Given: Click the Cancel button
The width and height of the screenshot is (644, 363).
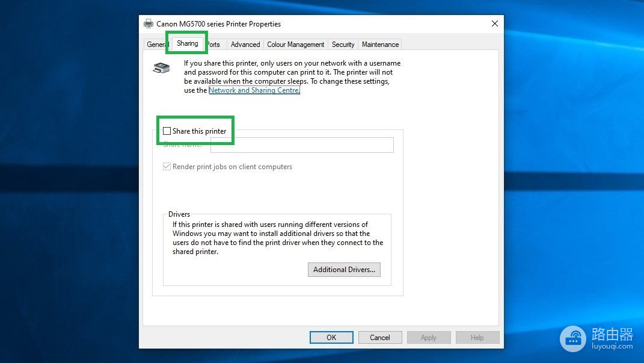Looking at the screenshot, I should [x=380, y=338].
